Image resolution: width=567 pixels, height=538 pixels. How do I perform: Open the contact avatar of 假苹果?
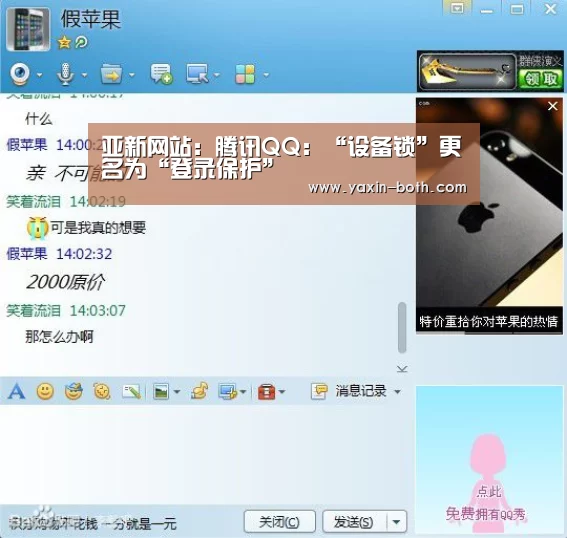[28, 29]
